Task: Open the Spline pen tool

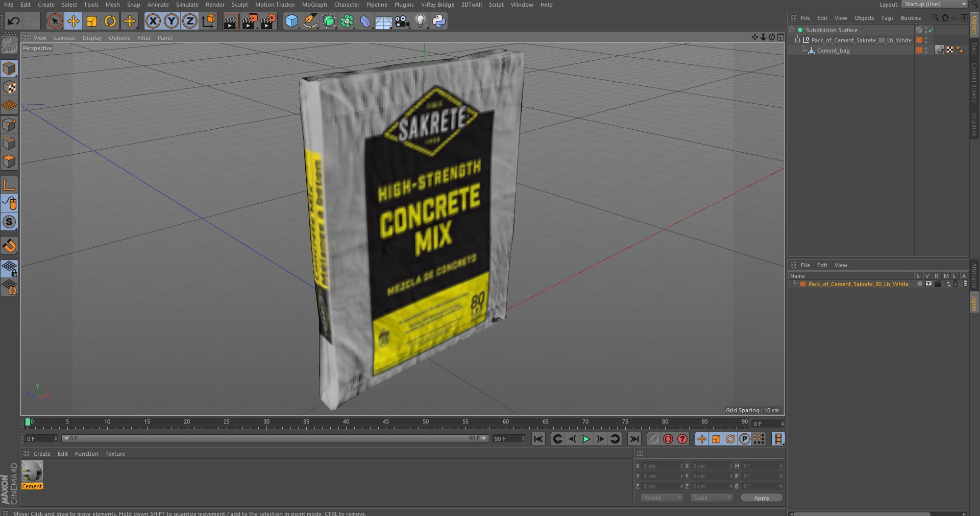Action: (310, 21)
